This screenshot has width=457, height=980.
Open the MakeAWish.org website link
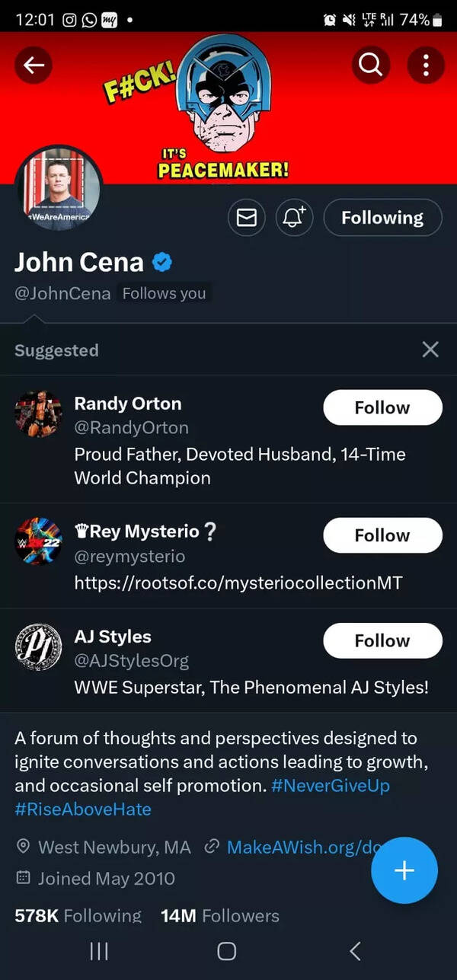[293, 847]
